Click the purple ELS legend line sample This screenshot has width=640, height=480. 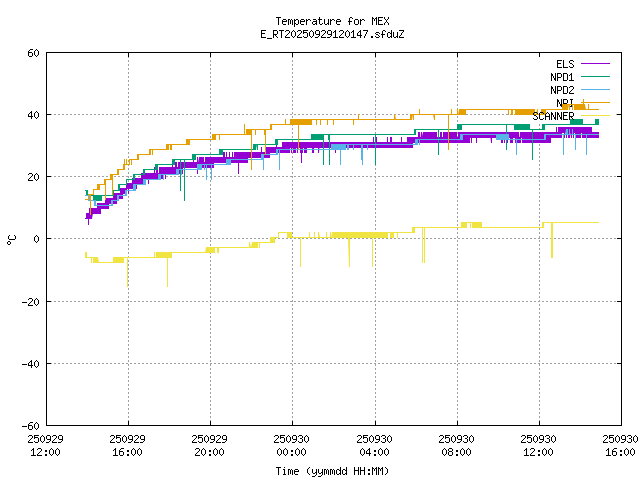594,64
